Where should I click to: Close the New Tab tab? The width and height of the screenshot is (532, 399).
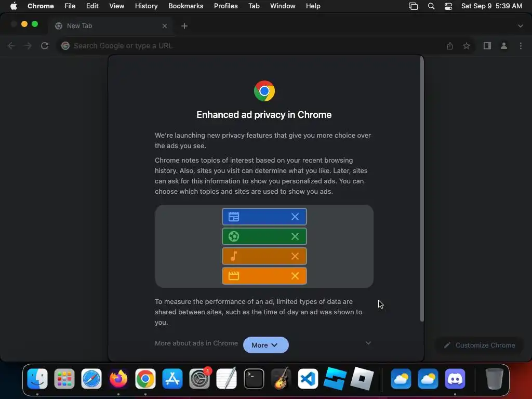165,26
